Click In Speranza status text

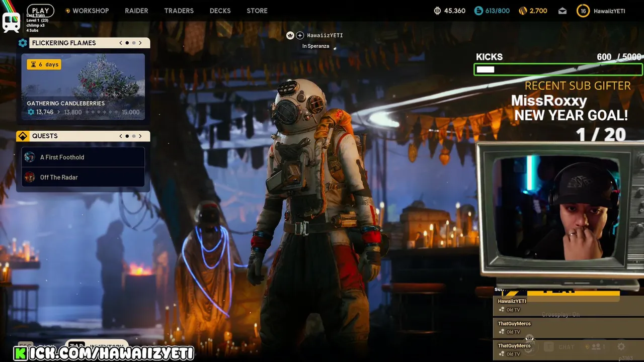click(315, 46)
